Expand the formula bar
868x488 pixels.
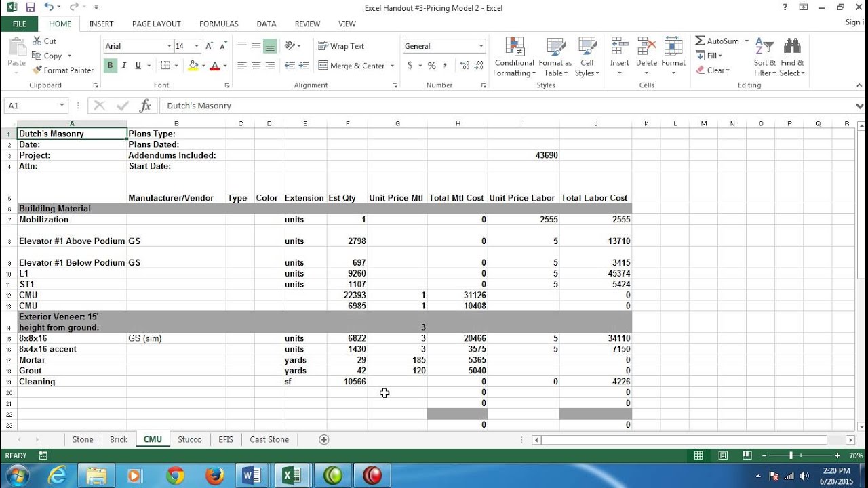tap(860, 106)
